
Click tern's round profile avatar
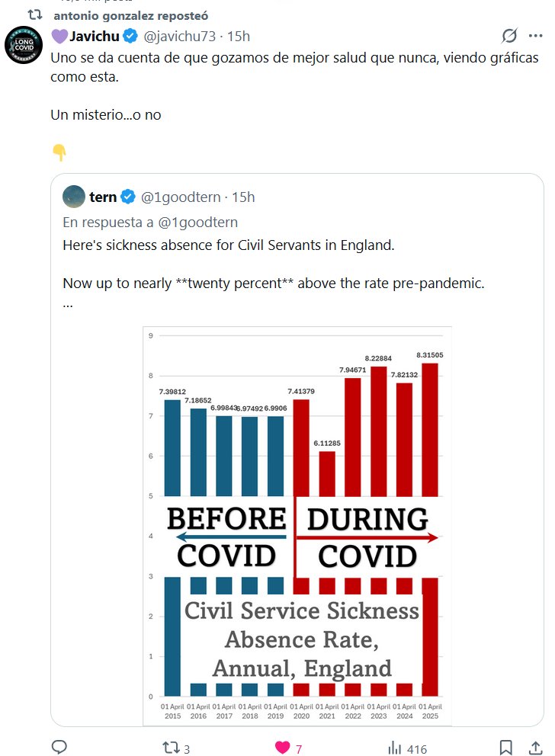pos(74,197)
